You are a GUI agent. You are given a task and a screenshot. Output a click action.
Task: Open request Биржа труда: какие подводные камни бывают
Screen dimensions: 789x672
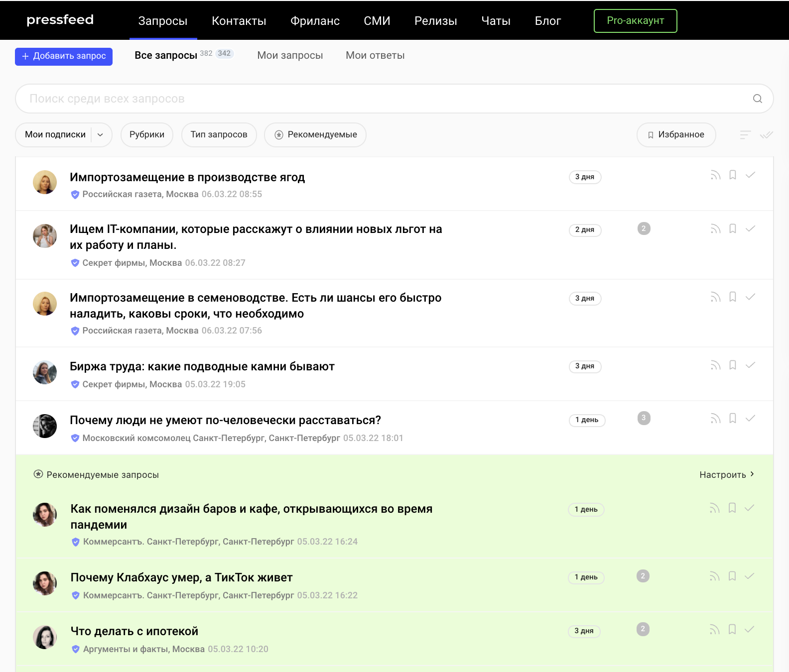coord(202,366)
